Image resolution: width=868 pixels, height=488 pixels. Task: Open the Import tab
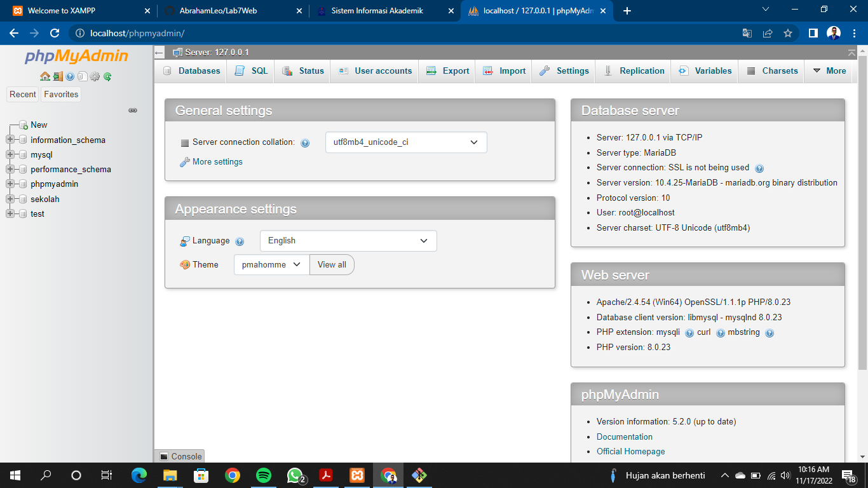point(504,71)
